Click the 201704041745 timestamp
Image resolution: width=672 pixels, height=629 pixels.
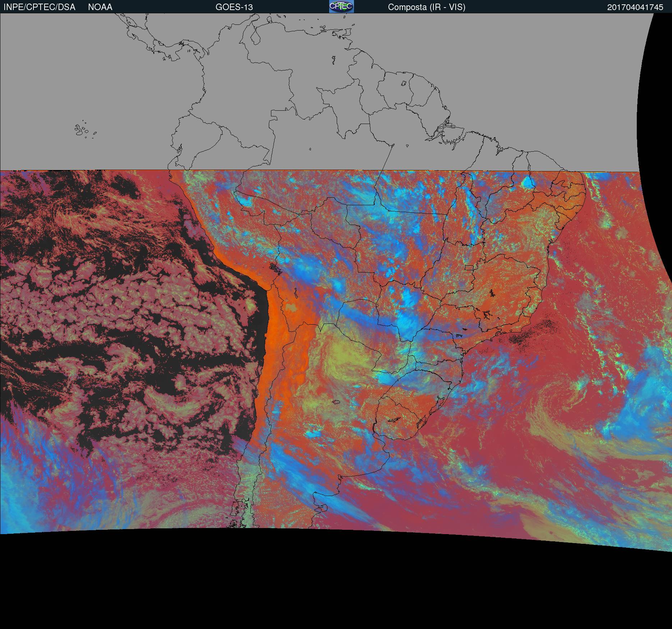point(635,7)
